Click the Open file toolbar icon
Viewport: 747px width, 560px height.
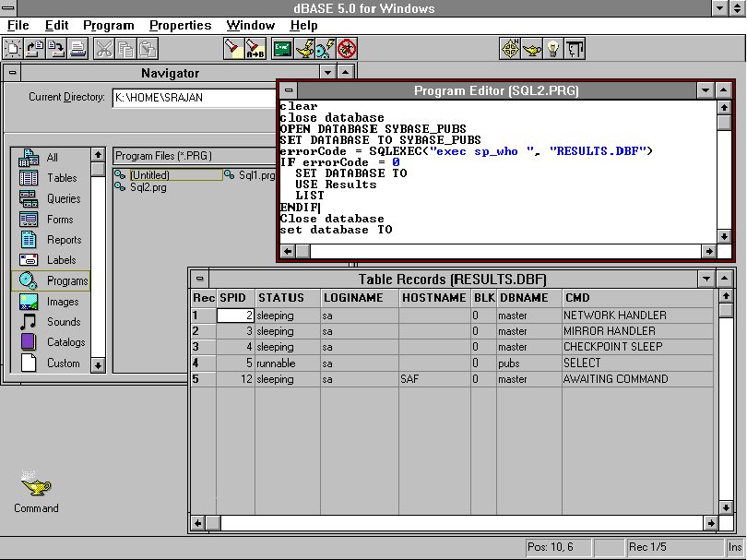coord(34,49)
